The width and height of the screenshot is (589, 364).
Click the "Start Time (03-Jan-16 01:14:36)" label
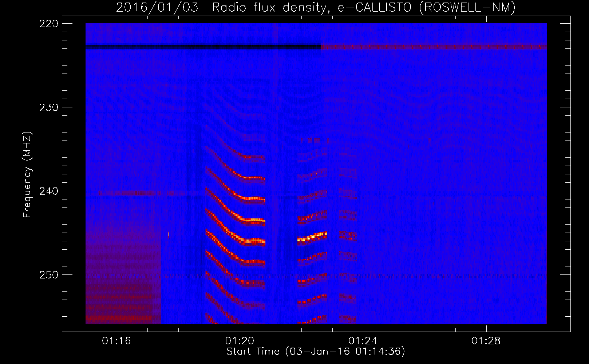tap(316, 351)
